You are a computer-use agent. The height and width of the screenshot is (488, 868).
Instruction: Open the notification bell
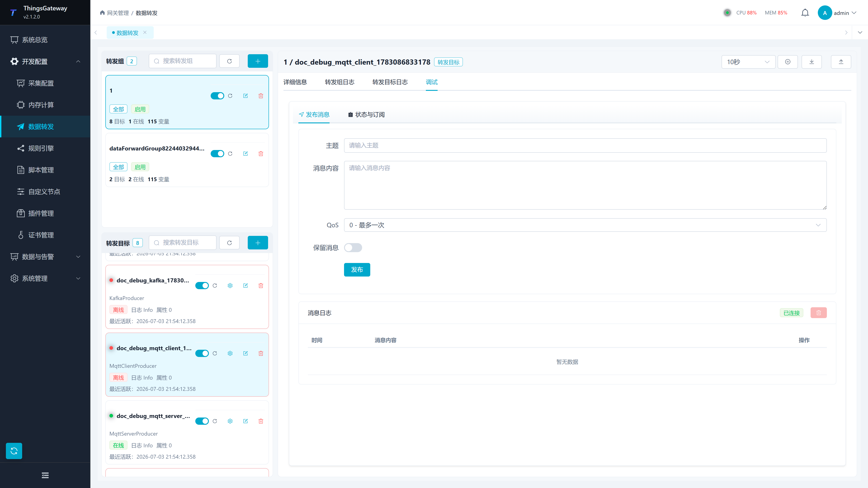[x=805, y=13]
